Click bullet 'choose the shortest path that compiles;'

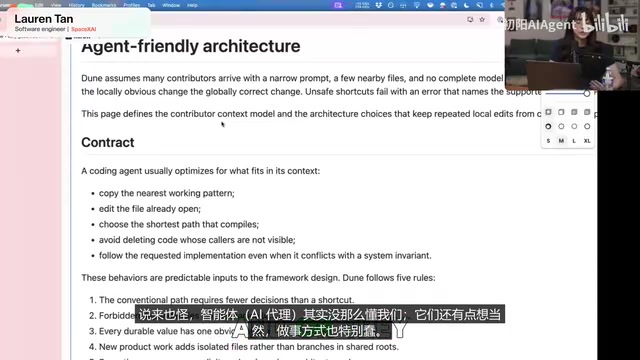179,224
